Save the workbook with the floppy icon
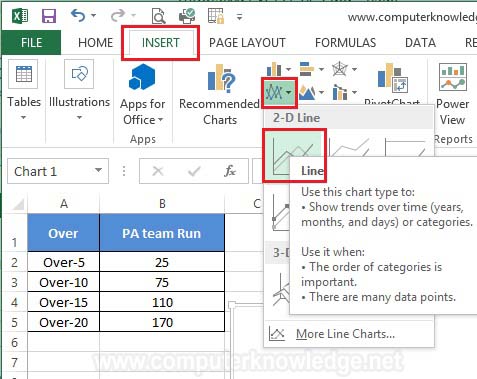 tap(49, 16)
